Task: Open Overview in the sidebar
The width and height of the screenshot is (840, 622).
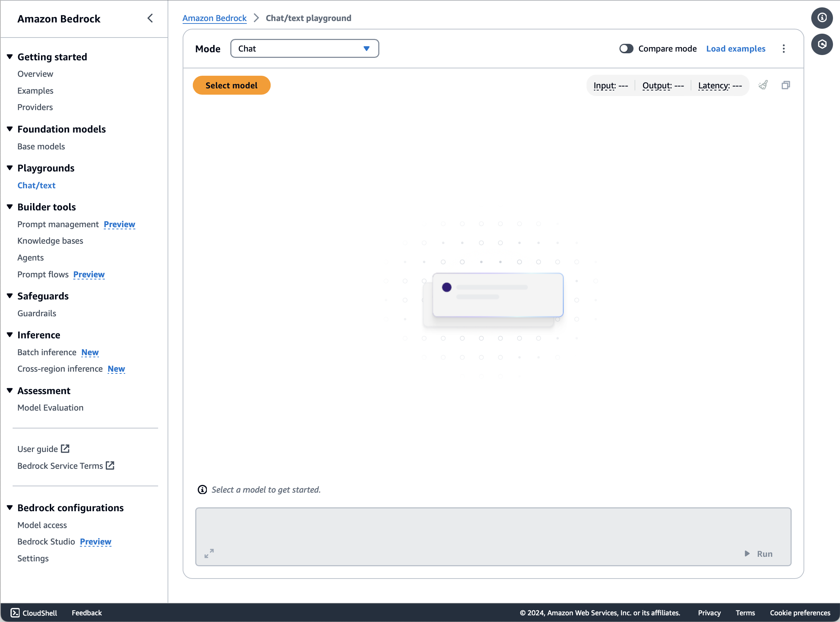Action: click(x=35, y=74)
